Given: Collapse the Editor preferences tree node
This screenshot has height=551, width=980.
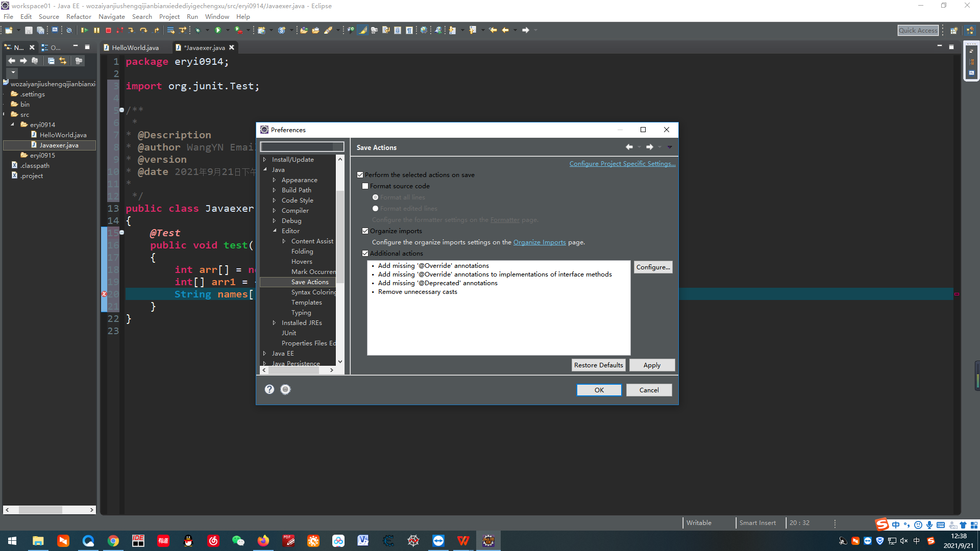Looking at the screenshot, I should point(275,231).
